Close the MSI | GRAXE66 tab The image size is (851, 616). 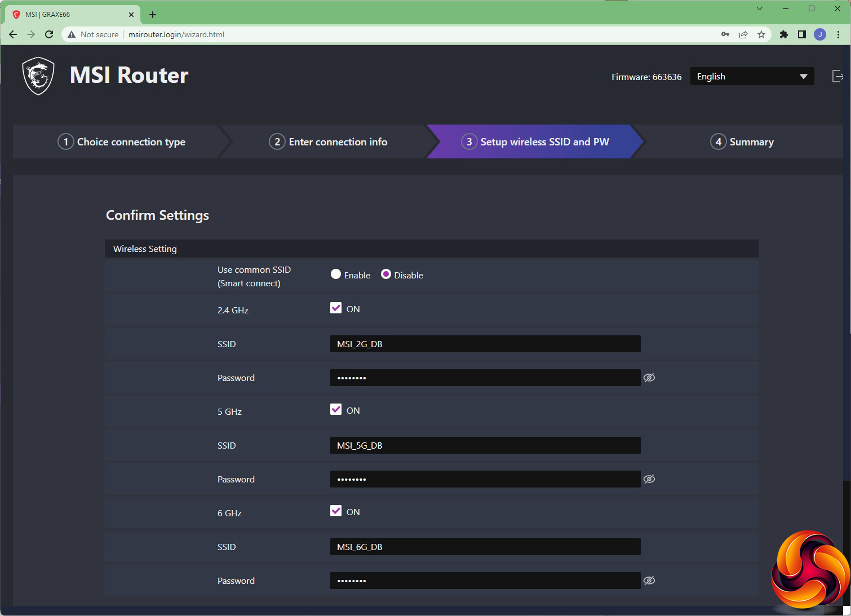coord(131,15)
